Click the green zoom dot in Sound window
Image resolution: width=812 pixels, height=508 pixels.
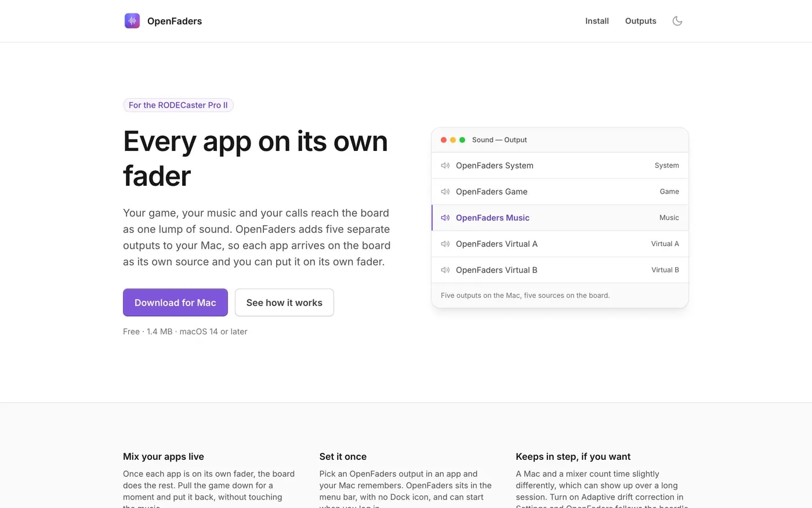[462, 140]
